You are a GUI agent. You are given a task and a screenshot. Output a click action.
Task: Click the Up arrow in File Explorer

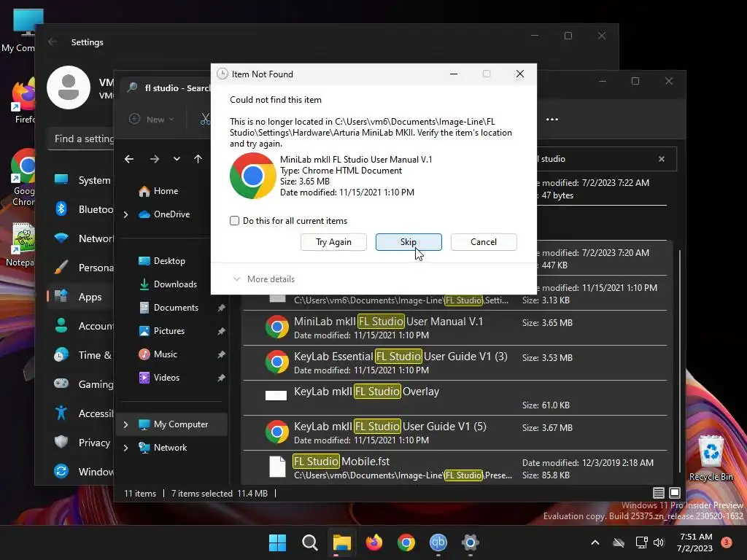coord(198,159)
